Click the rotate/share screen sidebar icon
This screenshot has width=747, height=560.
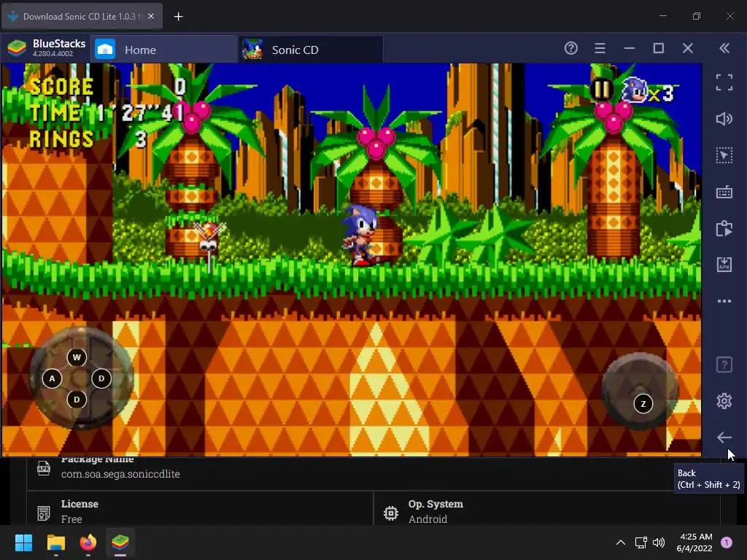point(724,228)
